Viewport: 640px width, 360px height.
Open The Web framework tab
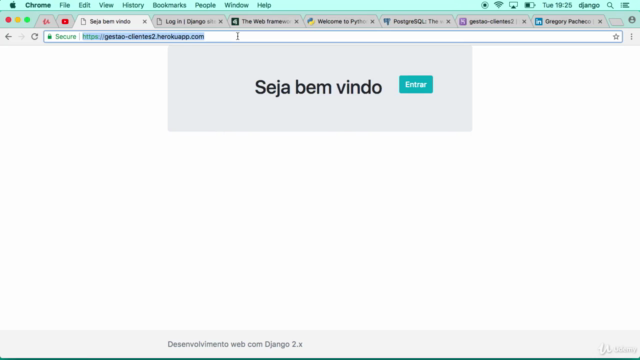(x=266, y=21)
